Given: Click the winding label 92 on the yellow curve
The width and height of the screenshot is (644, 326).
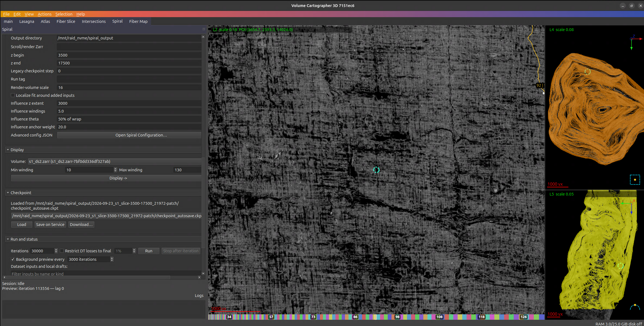Looking at the screenshot, I should pyautogui.click(x=539, y=85).
